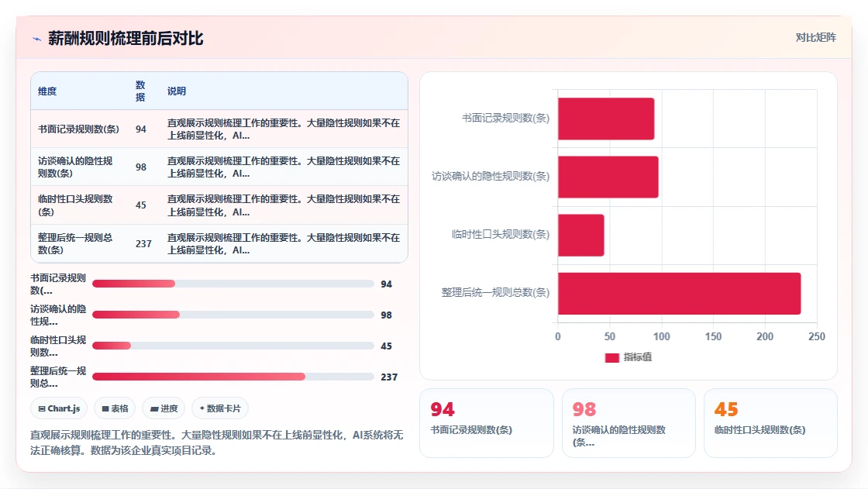Click the 数据 column header
The image size is (868, 489).
140,91
